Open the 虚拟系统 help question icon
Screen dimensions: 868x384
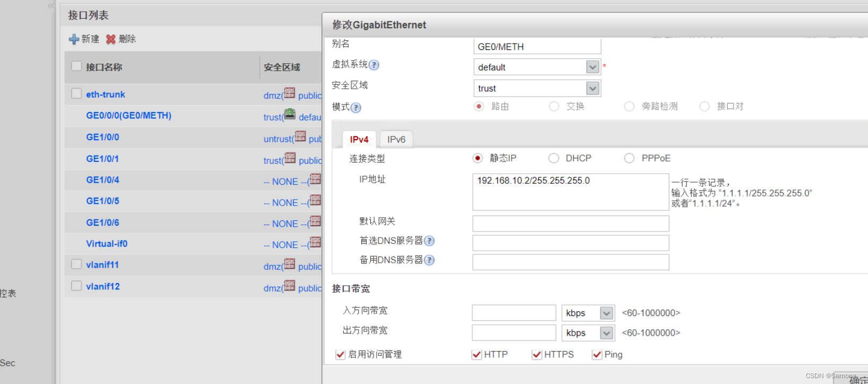[x=374, y=65]
